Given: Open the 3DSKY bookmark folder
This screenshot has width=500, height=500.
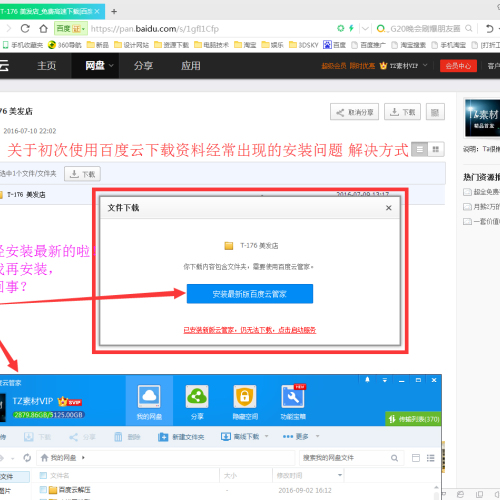Looking at the screenshot, I should pyautogui.click(x=304, y=45).
